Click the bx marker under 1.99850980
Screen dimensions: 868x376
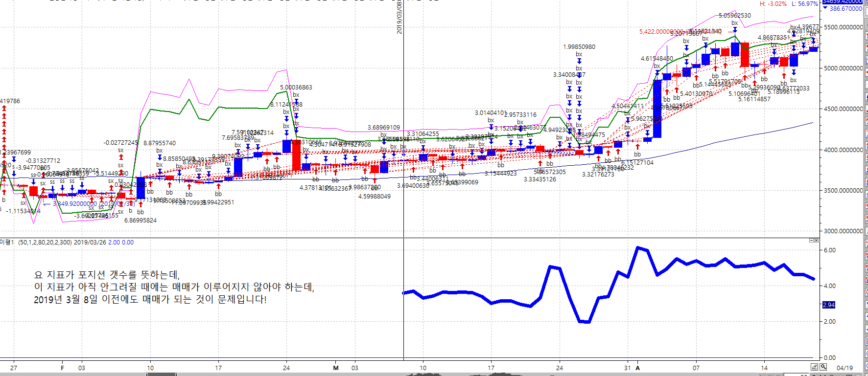click(579, 54)
